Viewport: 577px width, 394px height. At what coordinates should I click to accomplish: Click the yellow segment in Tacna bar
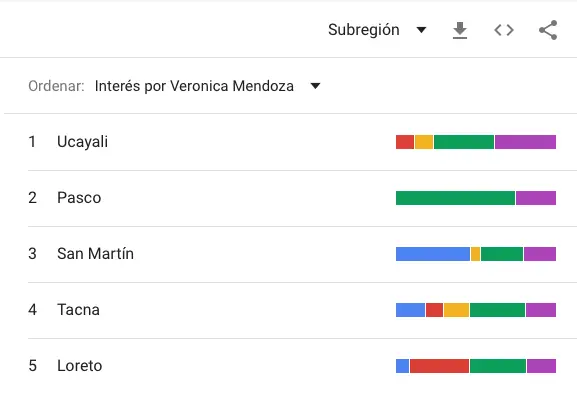coord(457,310)
